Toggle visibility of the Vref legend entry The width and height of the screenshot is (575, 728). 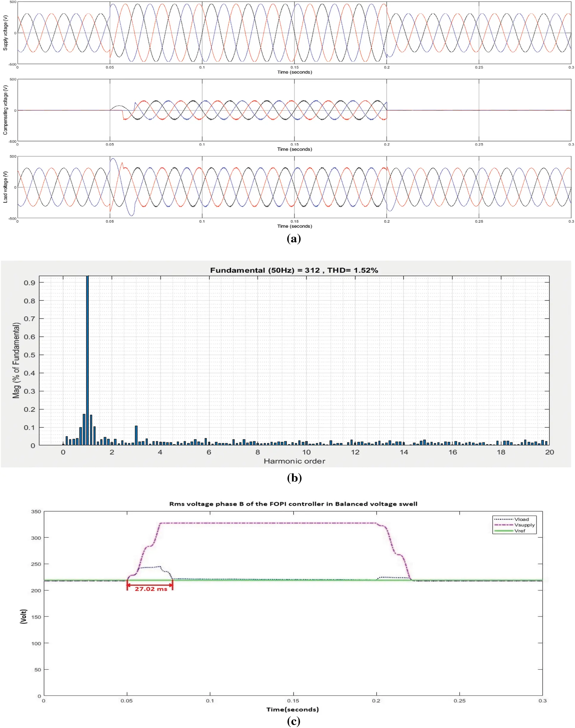520,531
